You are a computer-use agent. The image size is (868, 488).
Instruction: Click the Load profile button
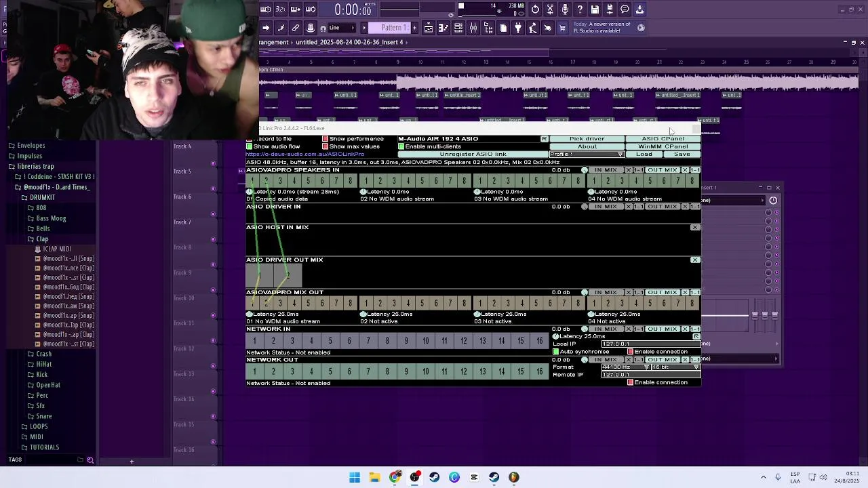coord(644,155)
